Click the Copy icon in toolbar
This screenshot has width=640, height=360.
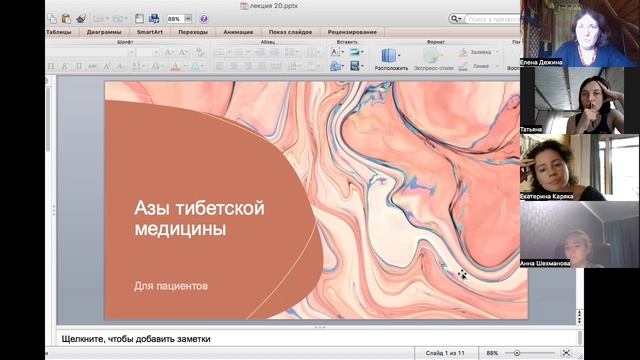point(51,19)
